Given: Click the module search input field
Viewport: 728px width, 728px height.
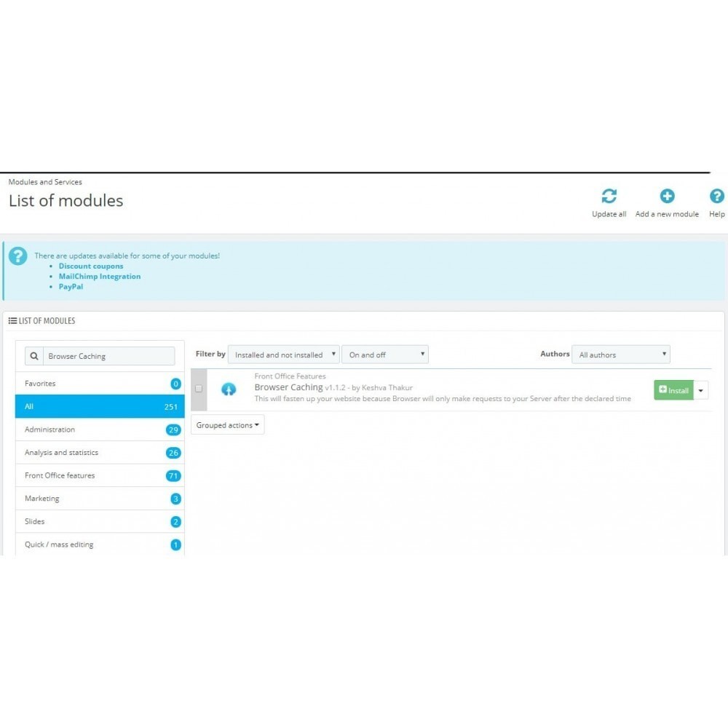Looking at the screenshot, I should (109, 356).
